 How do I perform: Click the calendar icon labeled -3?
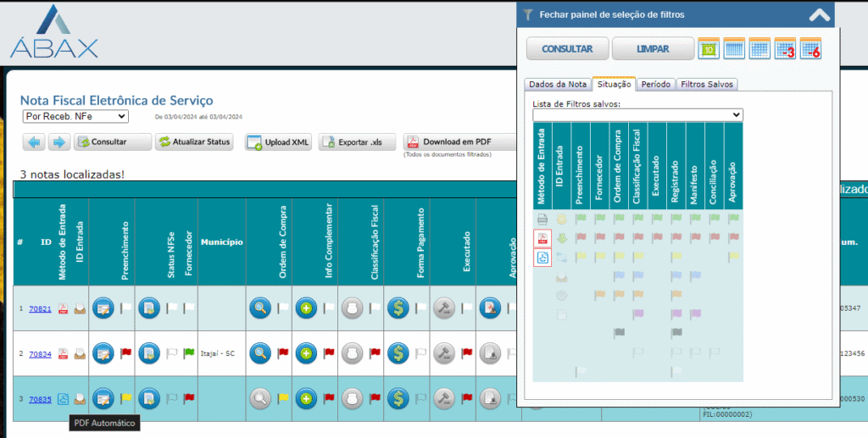[x=785, y=48]
